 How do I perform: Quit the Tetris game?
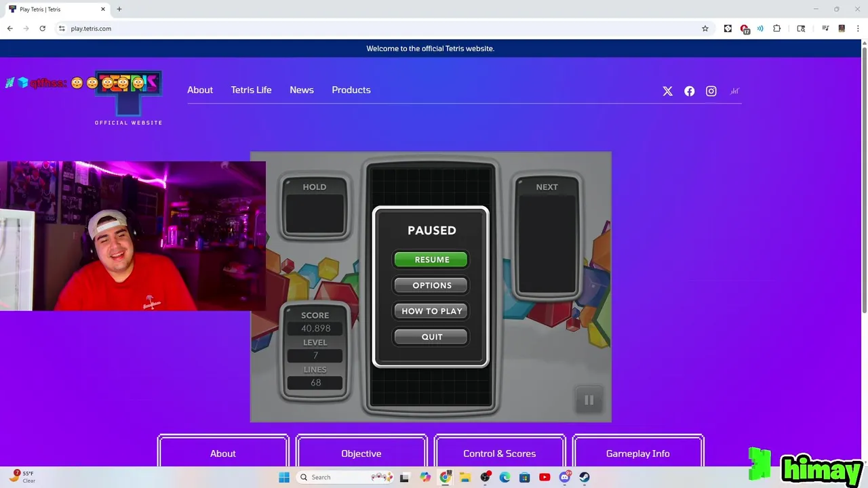click(x=431, y=337)
